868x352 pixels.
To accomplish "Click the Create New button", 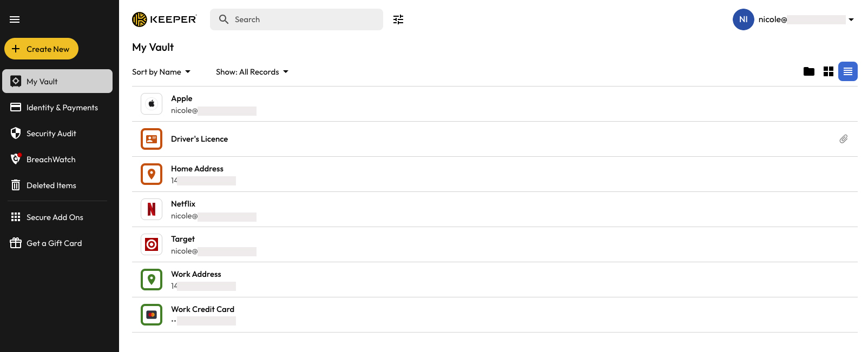I will click(x=42, y=49).
